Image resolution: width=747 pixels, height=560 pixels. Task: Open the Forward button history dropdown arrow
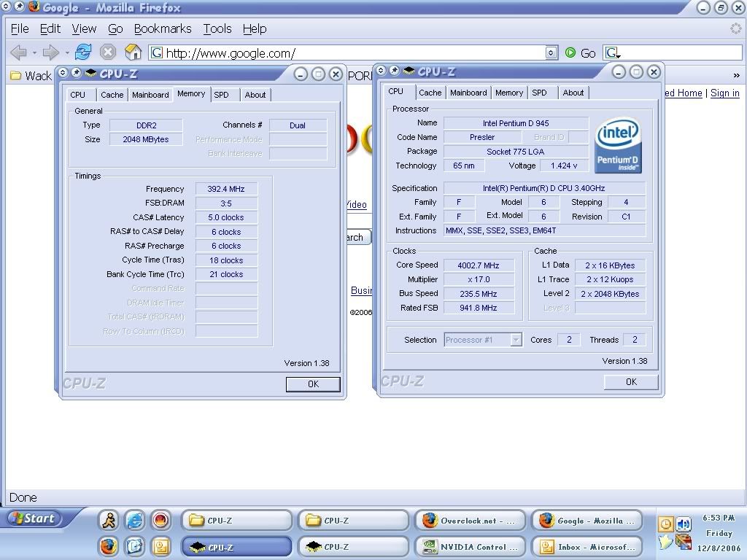click(66, 52)
